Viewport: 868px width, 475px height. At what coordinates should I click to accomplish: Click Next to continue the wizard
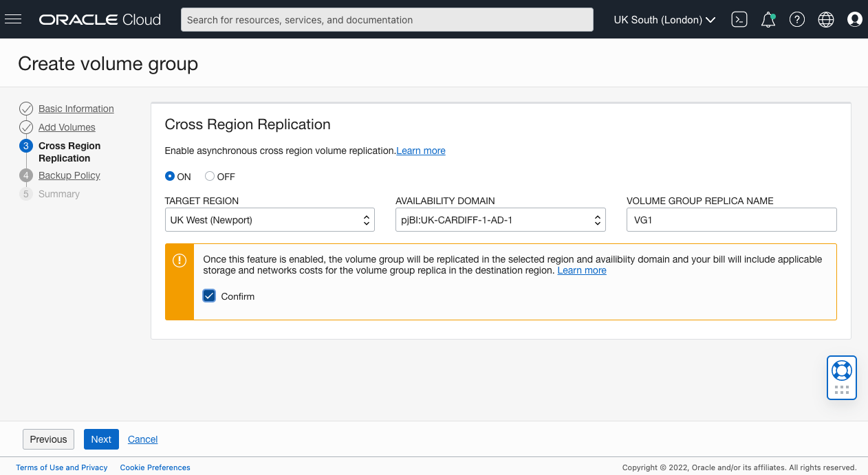tap(101, 439)
